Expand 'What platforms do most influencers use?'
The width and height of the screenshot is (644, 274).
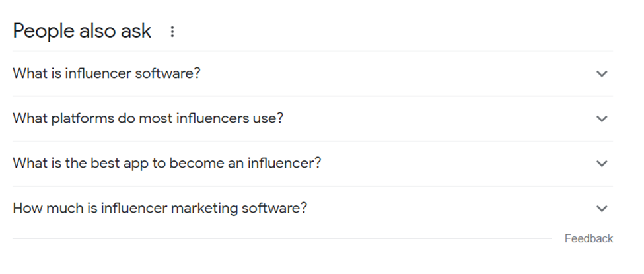(148, 118)
